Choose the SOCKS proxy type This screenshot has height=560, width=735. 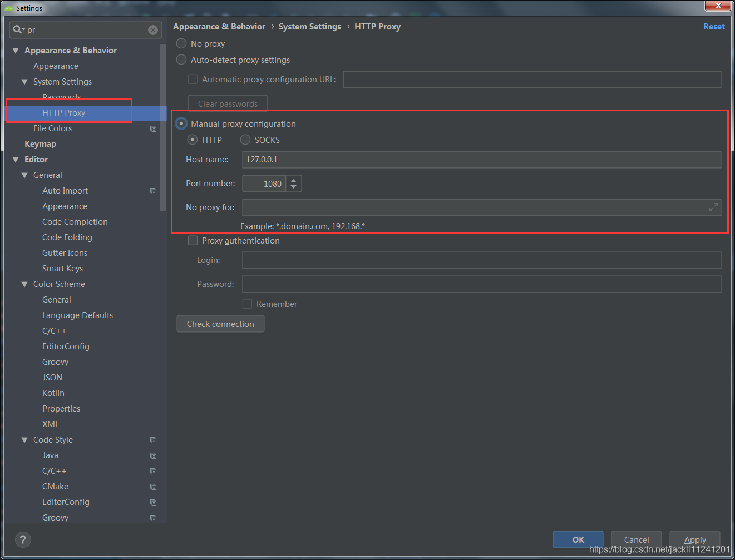(x=245, y=140)
